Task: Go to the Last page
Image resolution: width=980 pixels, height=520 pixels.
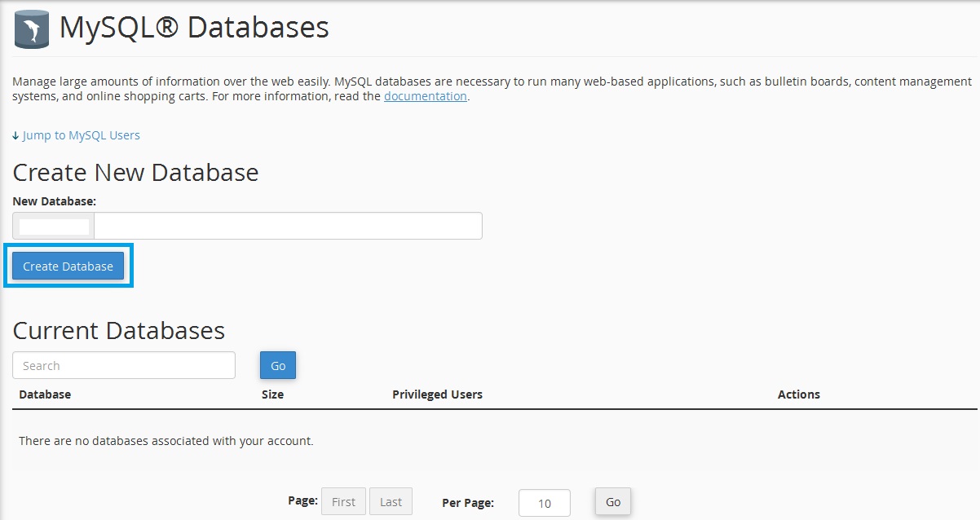Action: pos(391,502)
